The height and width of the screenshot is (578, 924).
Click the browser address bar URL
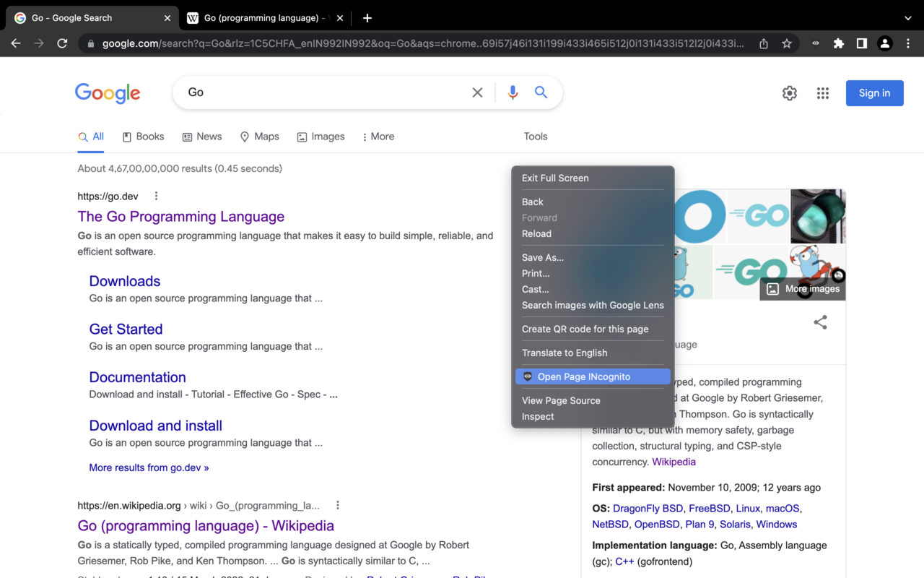point(422,43)
